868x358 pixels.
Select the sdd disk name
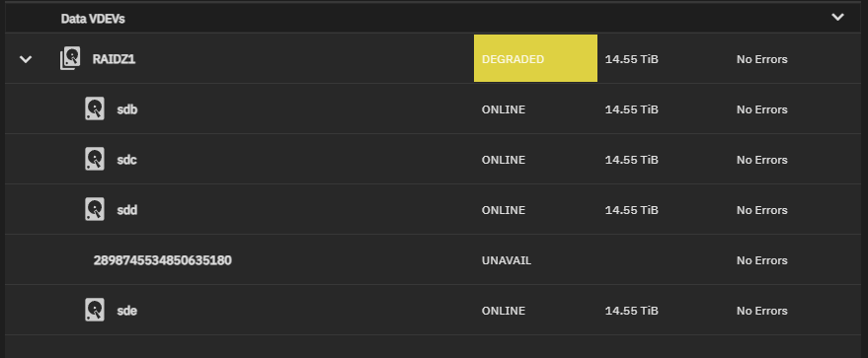tap(127, 210)
